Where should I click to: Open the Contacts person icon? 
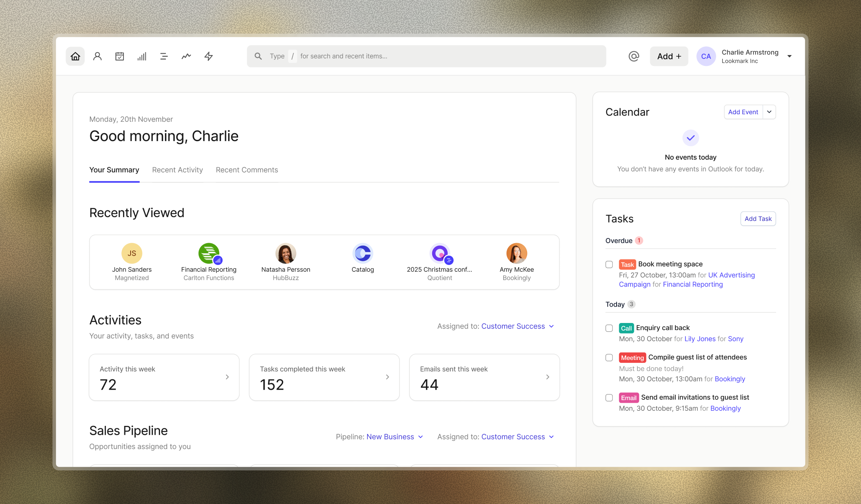97,56
